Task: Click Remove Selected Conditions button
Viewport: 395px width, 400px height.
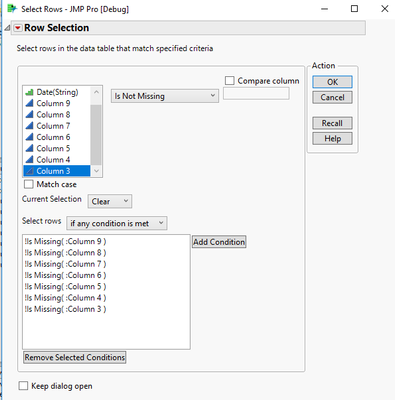Action: coord(75,357)
